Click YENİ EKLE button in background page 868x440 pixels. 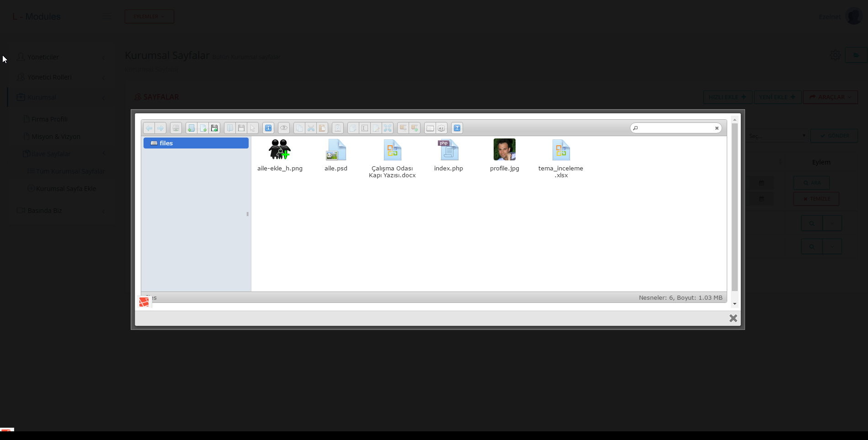777,97
